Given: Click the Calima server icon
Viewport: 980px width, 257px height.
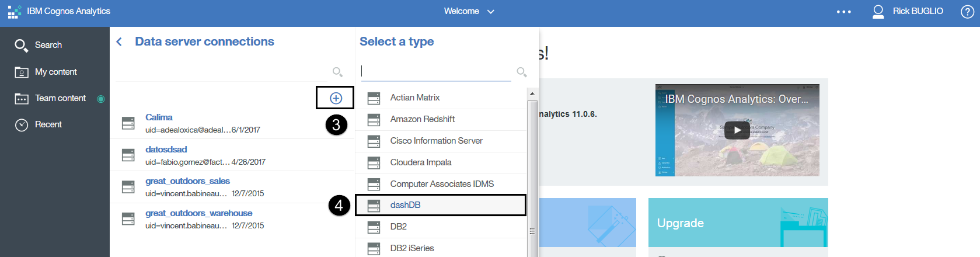Looking at the screenshot, I should point(128,123).
